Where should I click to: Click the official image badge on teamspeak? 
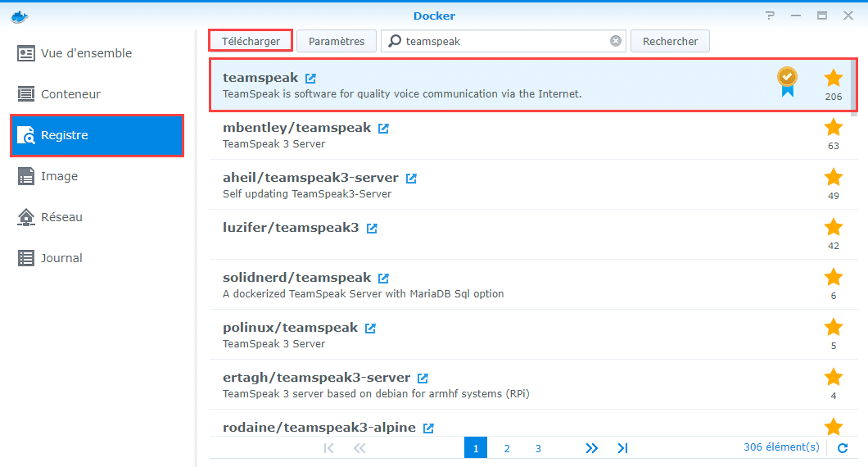787,81
